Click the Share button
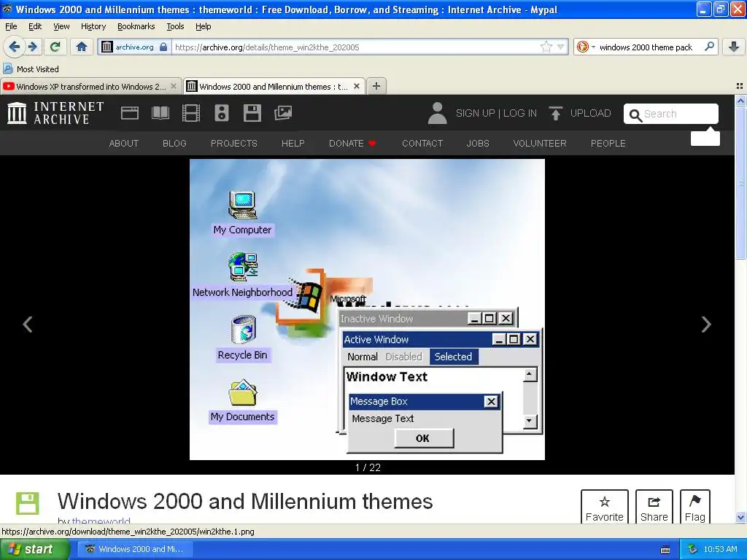The height and width of the screenshot is (560, 747). coord(654,507)
